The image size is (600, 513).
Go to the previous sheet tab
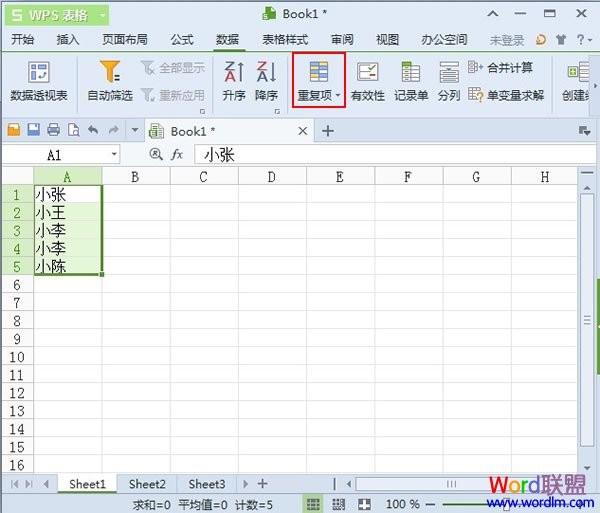[46, 484]
